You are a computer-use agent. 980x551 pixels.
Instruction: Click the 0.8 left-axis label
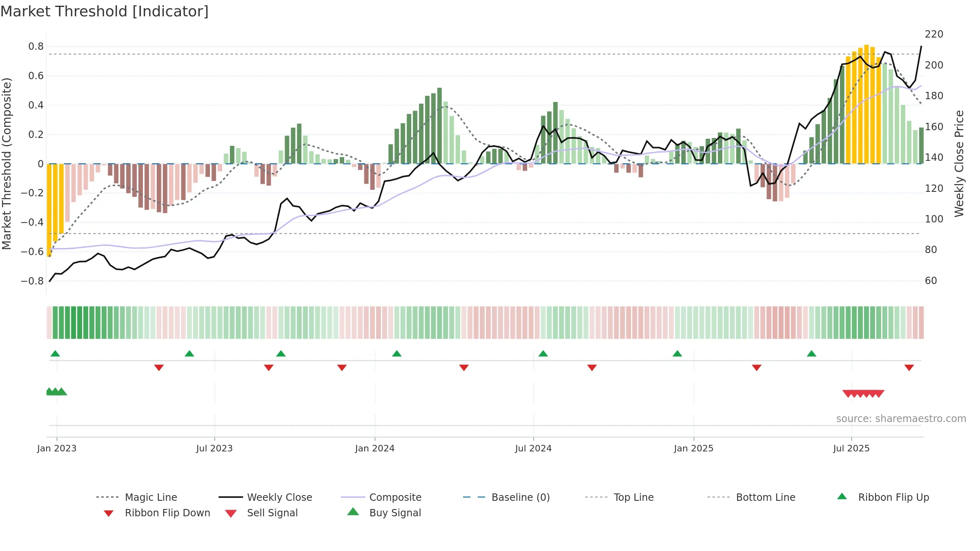[x=36, y=47]
